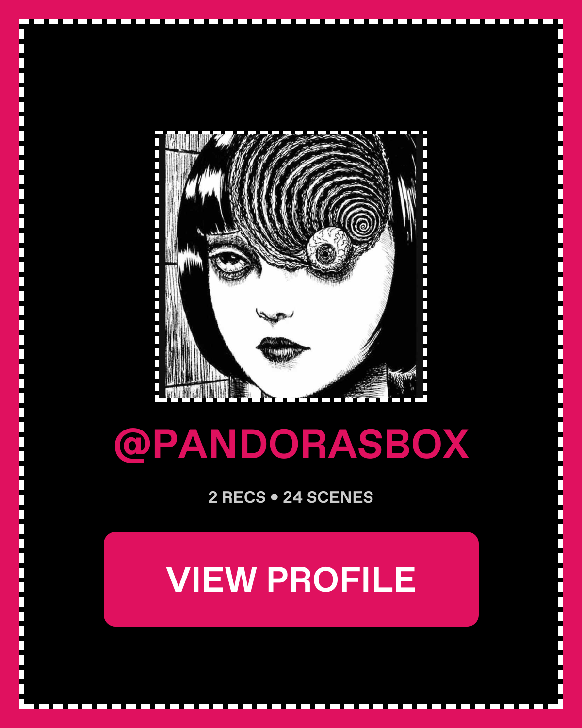This screenshot has height=728, width=582.
Task: Open the 24 SCENES count
Action: (x=328, y=497)
